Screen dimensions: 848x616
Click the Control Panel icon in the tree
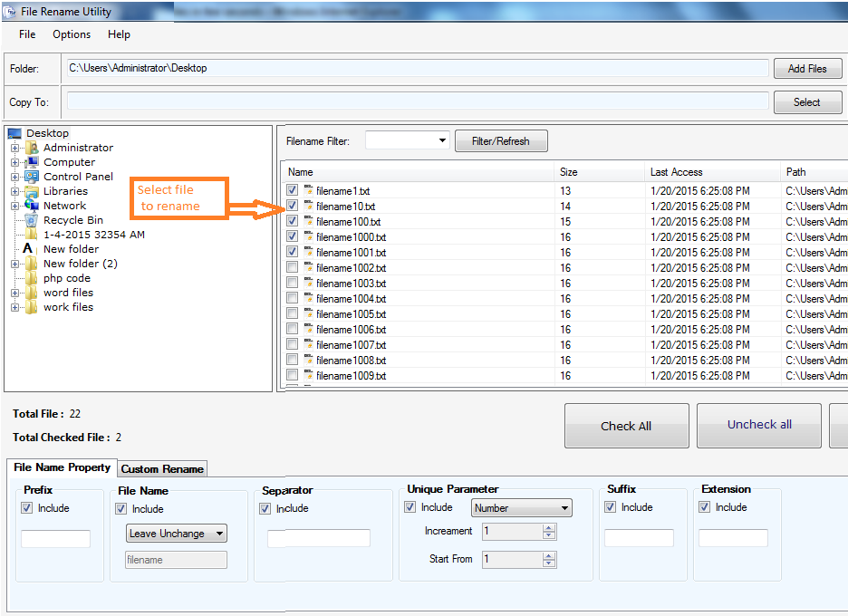[x=33, y=176]
